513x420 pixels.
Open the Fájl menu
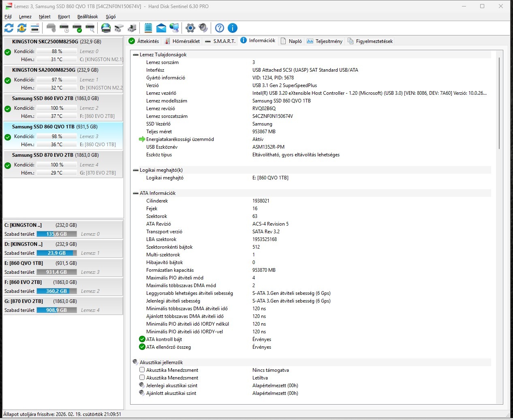(8, 17)
